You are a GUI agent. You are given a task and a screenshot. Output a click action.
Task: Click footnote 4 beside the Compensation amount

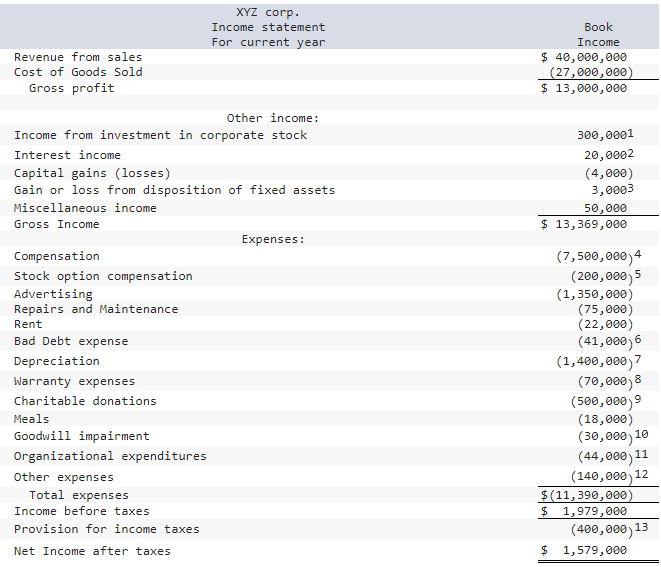click(x=637, y=254)
